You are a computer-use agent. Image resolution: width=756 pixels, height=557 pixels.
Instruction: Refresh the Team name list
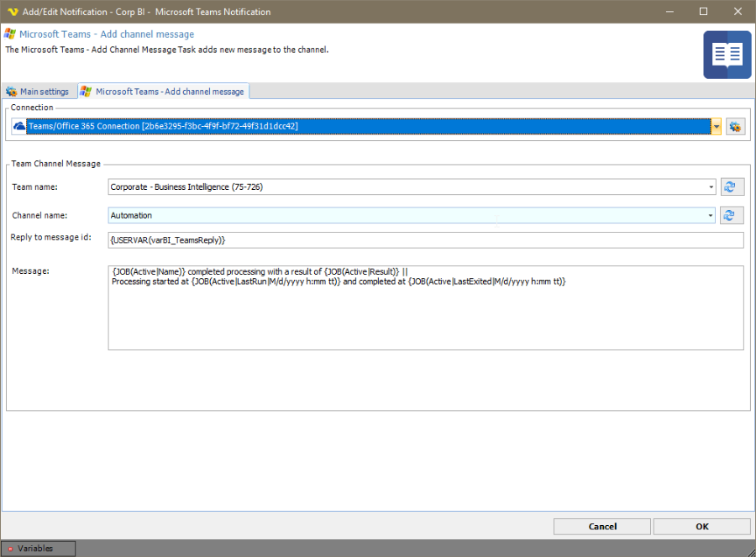point(732,187)
